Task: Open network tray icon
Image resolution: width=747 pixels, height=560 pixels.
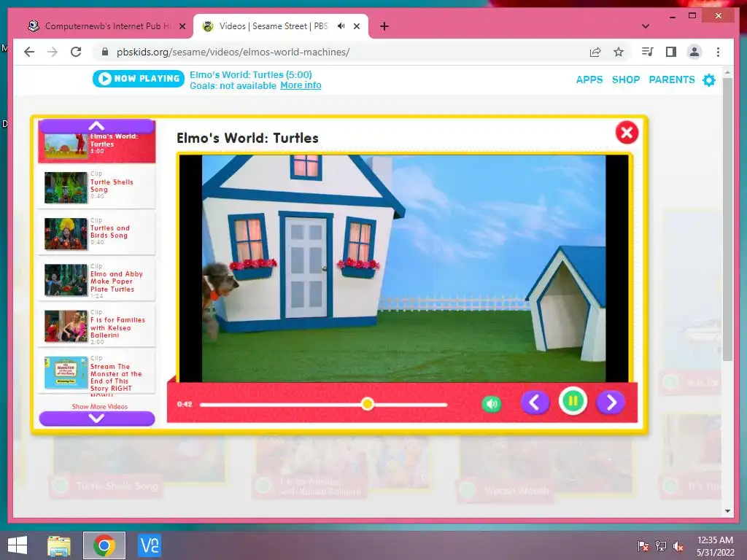Action: coord(661,546)
